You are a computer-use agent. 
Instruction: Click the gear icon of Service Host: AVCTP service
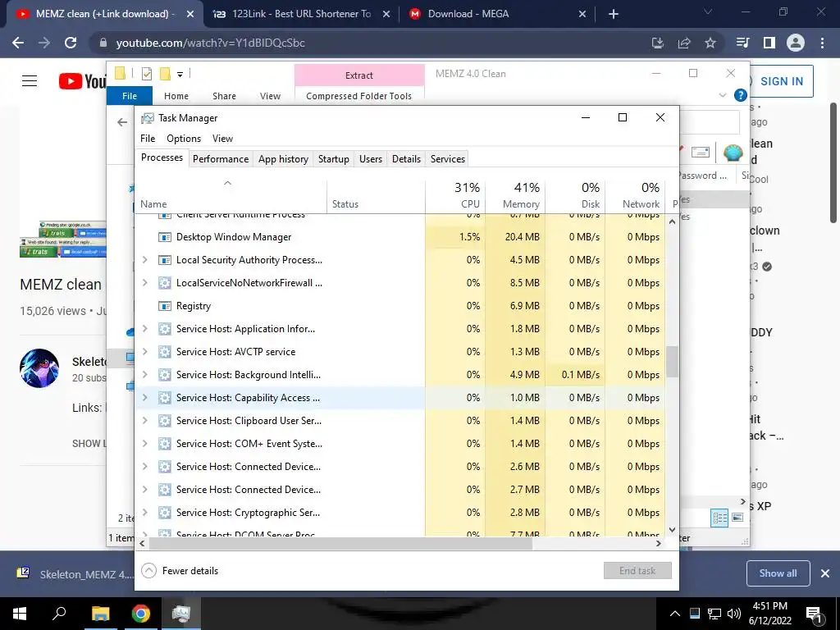164,352
